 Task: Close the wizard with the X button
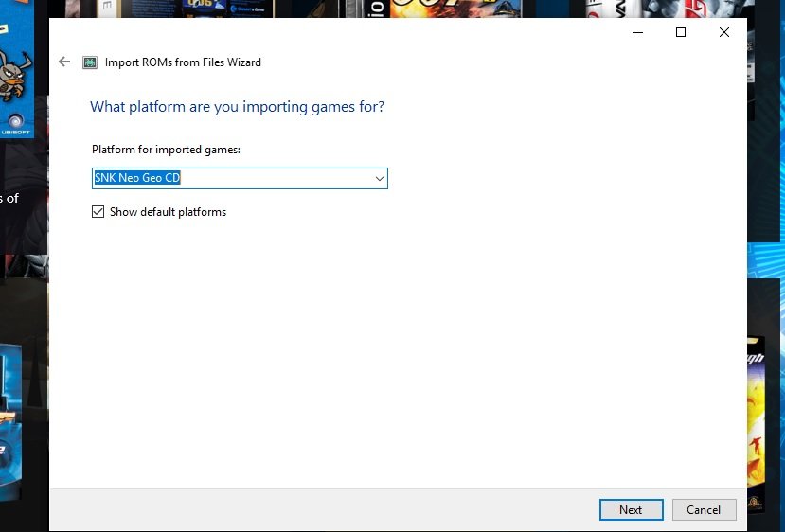723,32
